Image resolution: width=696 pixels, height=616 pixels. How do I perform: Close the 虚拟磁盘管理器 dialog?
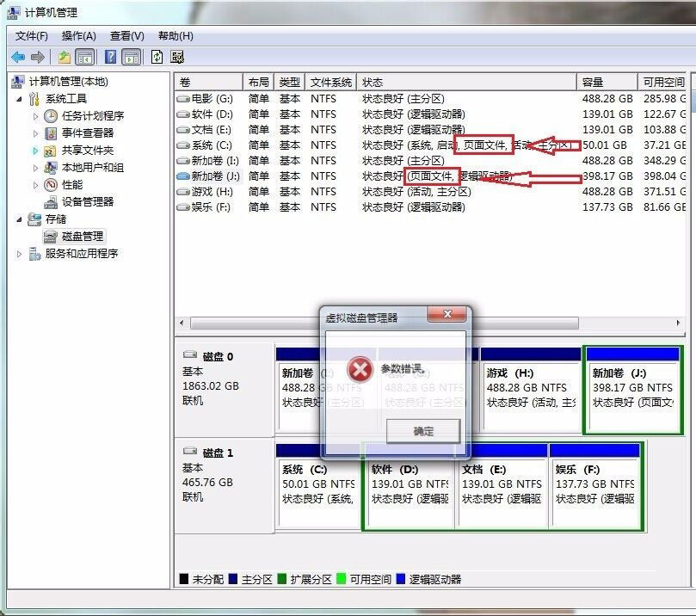click(447, 315)
